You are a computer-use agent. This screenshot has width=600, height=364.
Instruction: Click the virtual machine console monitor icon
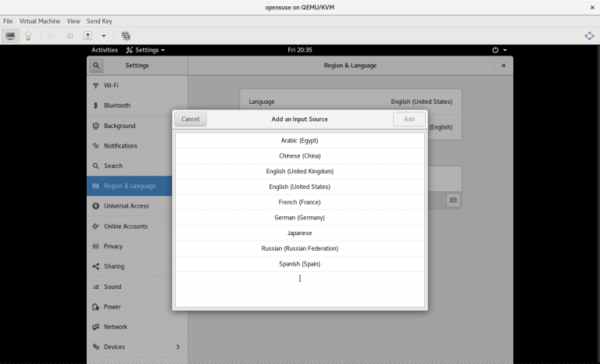(11, 36)
